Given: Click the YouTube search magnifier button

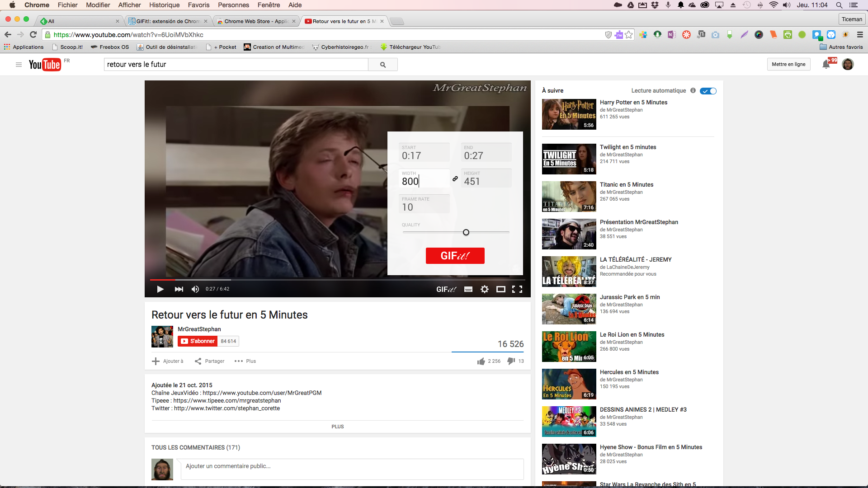Looking at the screenshot, I should [383, 65].
